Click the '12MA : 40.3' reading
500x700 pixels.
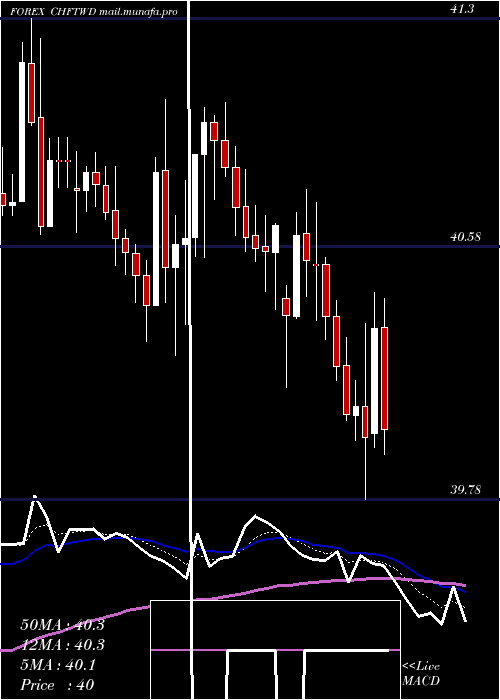[x=62, y=645]
